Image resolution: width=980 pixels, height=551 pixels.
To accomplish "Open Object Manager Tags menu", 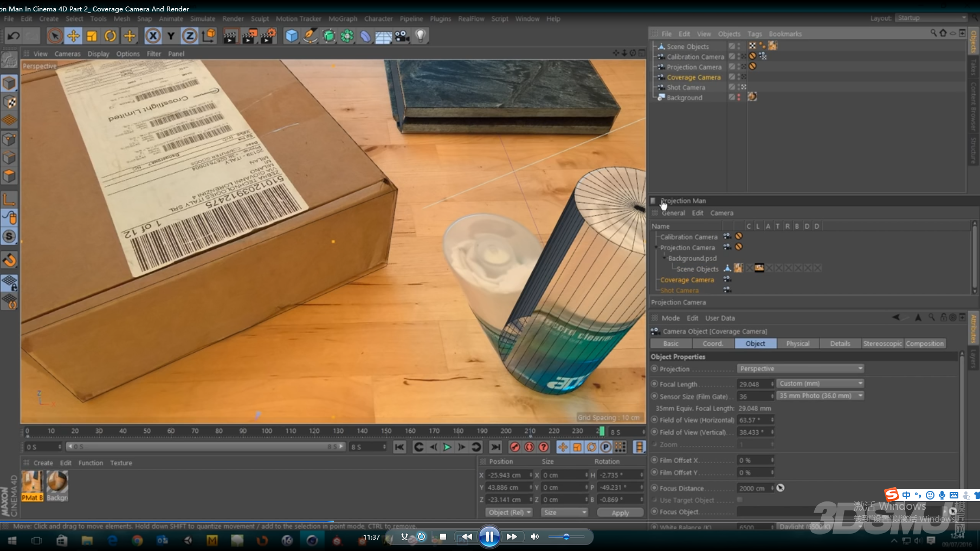I will click(x=755, y=34).
